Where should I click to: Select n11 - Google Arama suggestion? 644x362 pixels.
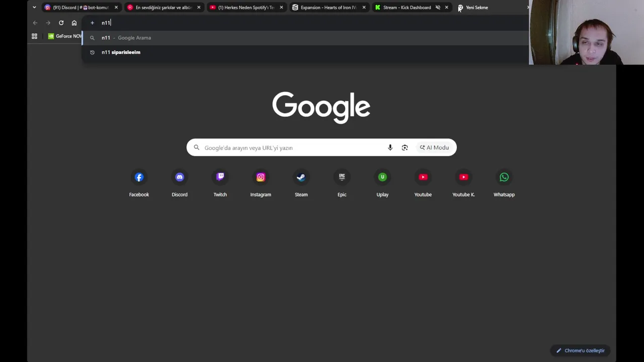305,38
